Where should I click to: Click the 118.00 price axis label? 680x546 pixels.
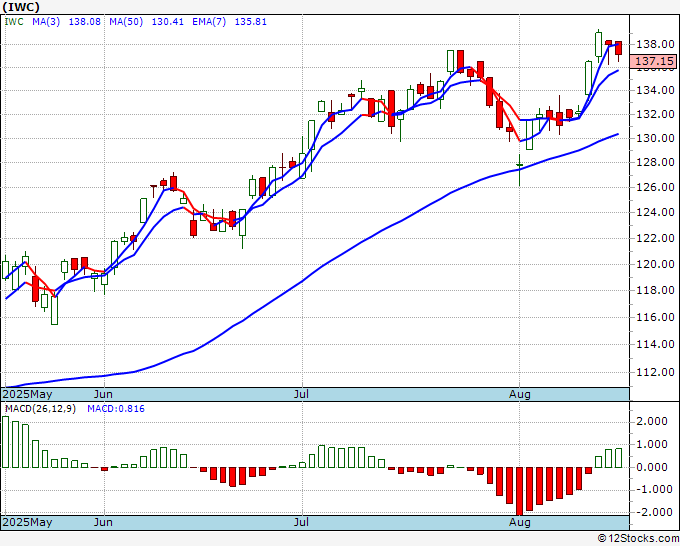click(x=655, y=290)
